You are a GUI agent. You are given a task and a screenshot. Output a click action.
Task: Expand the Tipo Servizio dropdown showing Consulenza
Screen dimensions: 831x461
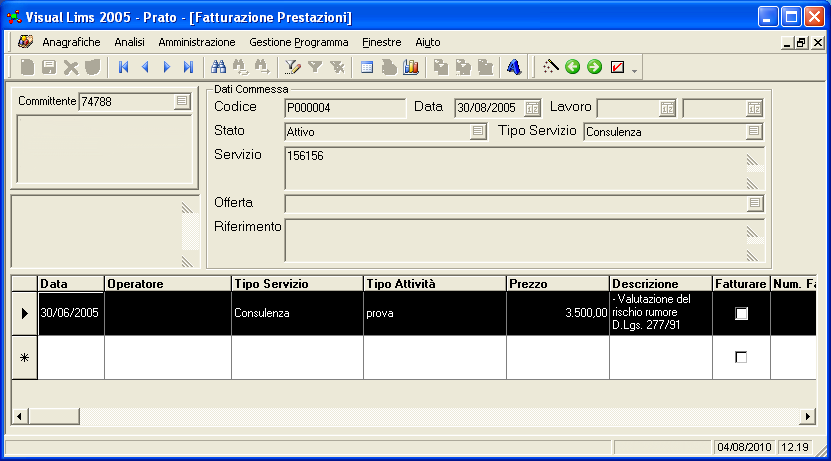click(x=754, y=131)
